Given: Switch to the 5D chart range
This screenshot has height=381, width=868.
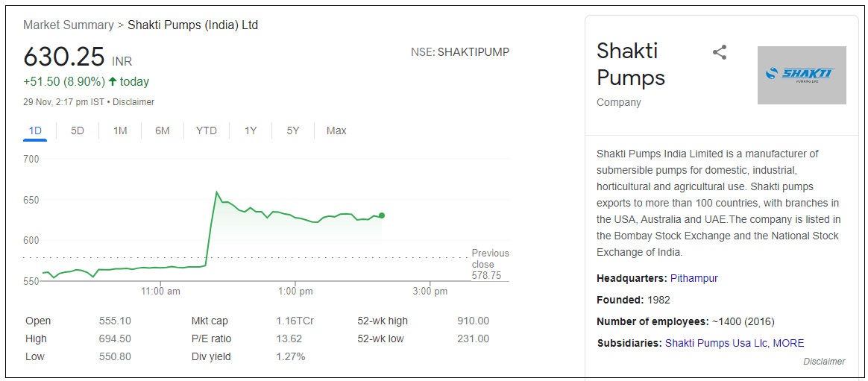Looking at the screenshot, I should pos(78,130).
